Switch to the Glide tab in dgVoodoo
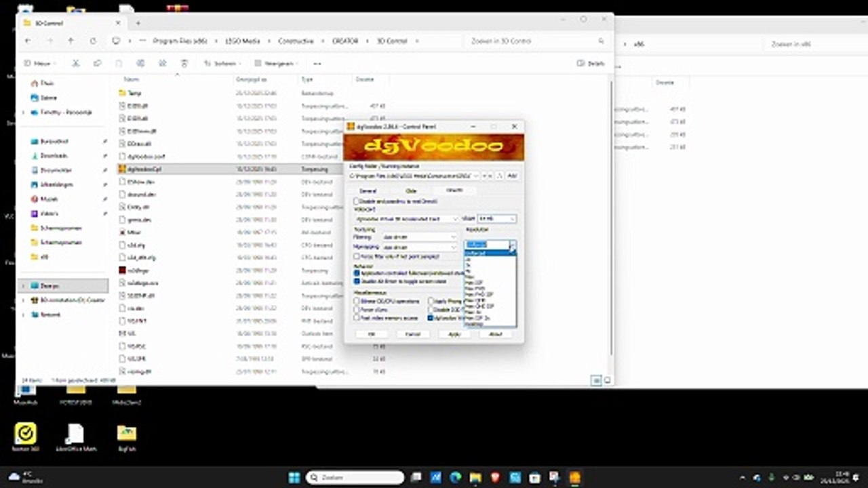868x488 pixels. click(411, 191)
